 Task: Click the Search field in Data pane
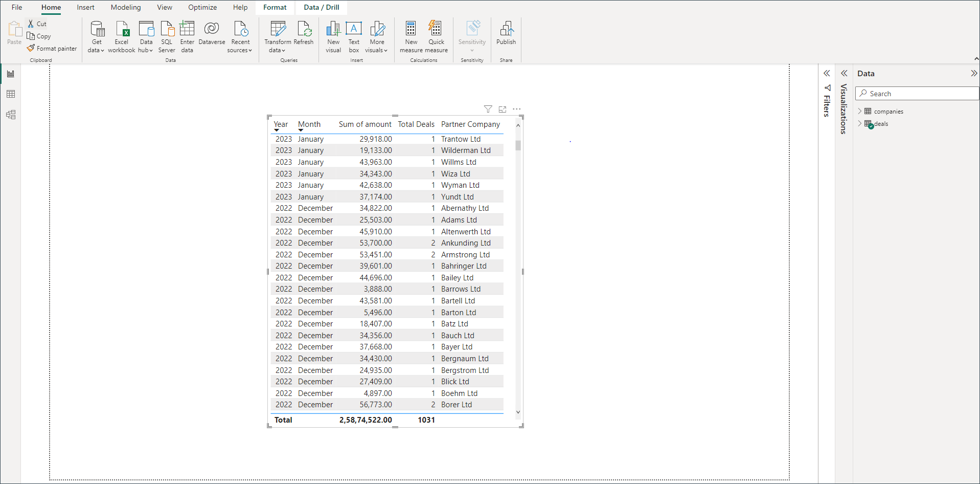(917, 93)
